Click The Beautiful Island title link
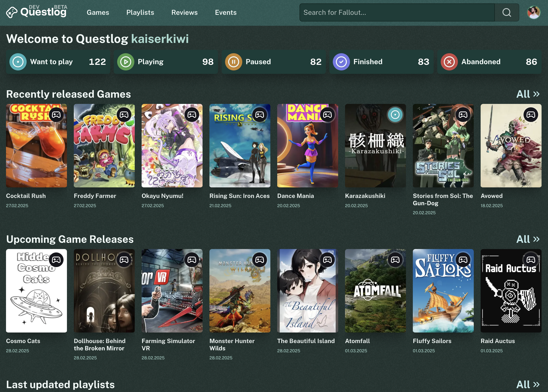This screenshot has height=392, width=548. pyautogui.click(x=306, y=341)
